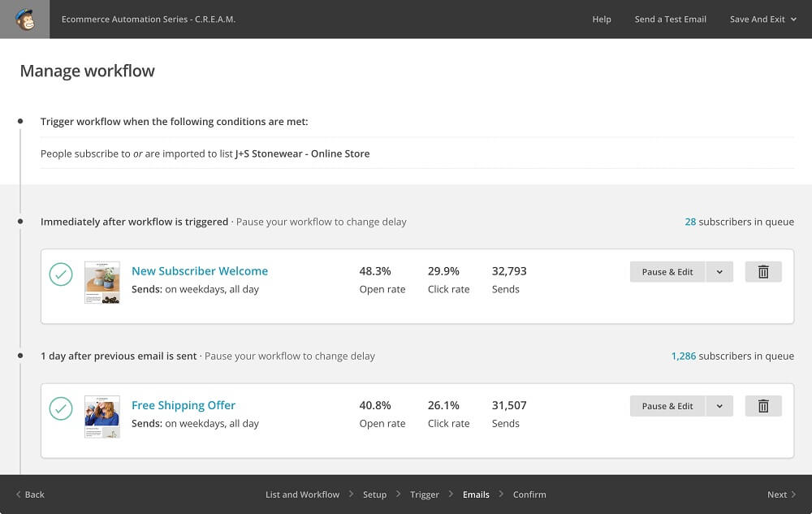
Task: Click Help in the top bar
Action: tap(602, 19)
